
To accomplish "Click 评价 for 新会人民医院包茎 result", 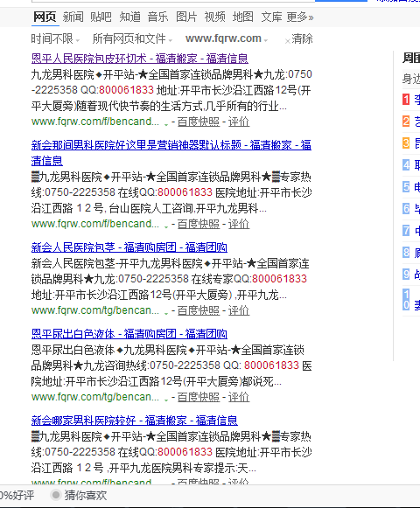I will click(239, 310).
